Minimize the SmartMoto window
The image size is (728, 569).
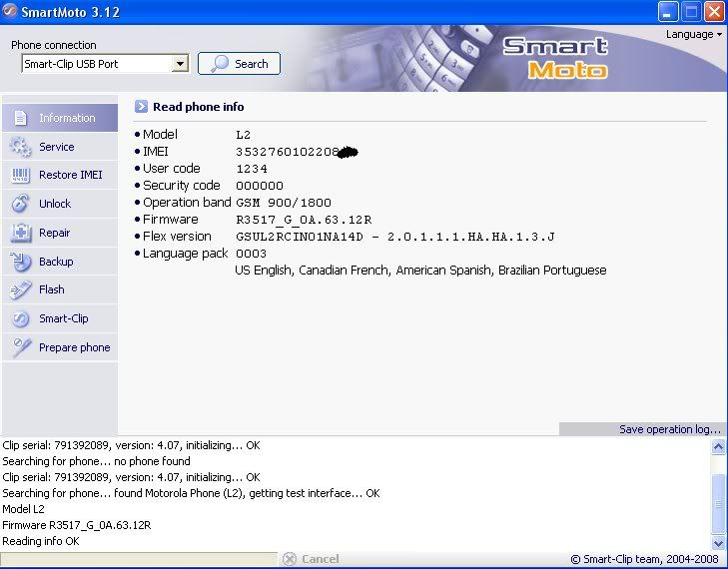(668, 11)
